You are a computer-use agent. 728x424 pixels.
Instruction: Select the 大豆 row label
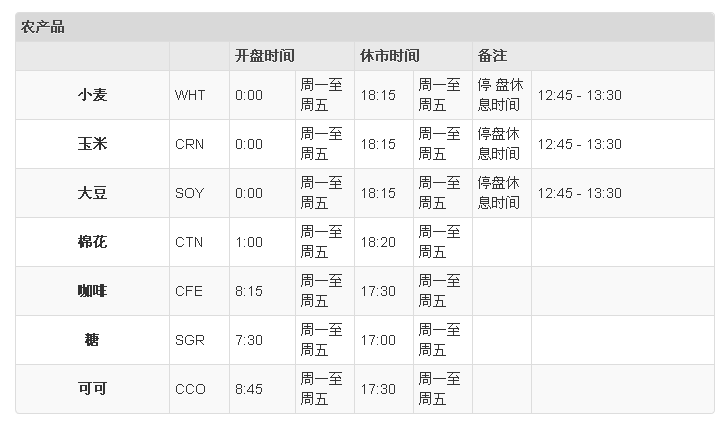coord(92,193)
